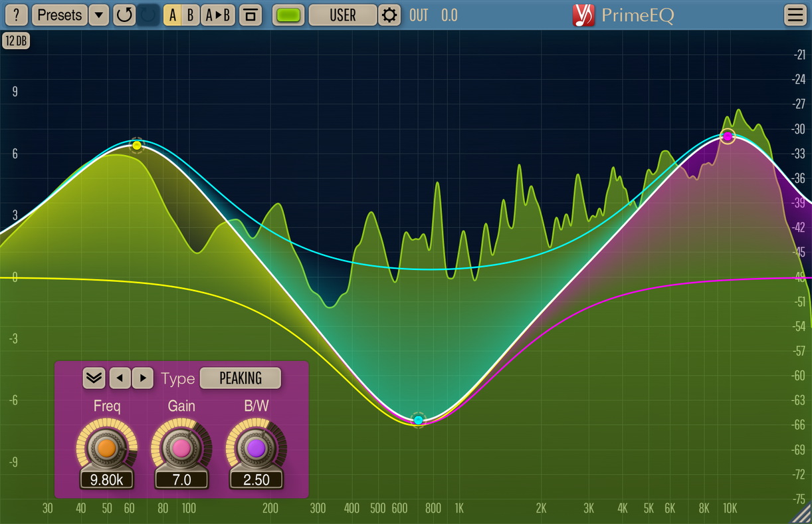This screenshot has width=812, height=524.
Task: Open the hamburger menu at top right
Action: 795,15
